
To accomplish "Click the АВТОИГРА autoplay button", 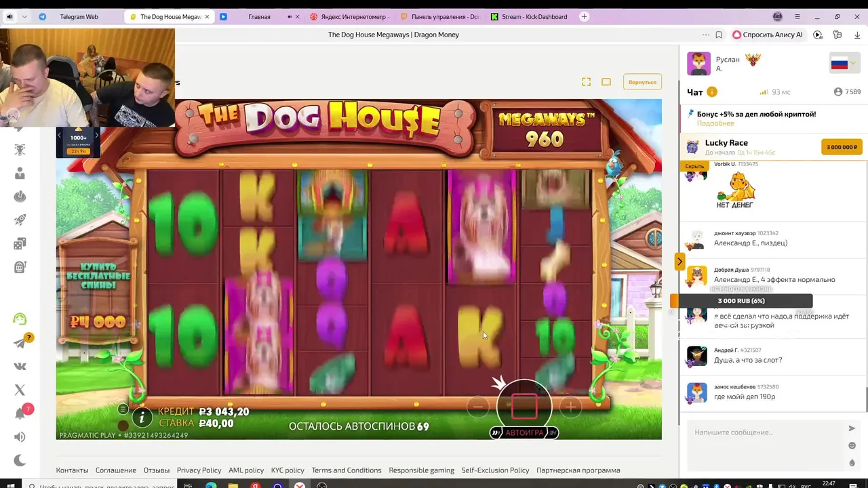I will pyautogui.click(x=524, y=432).
